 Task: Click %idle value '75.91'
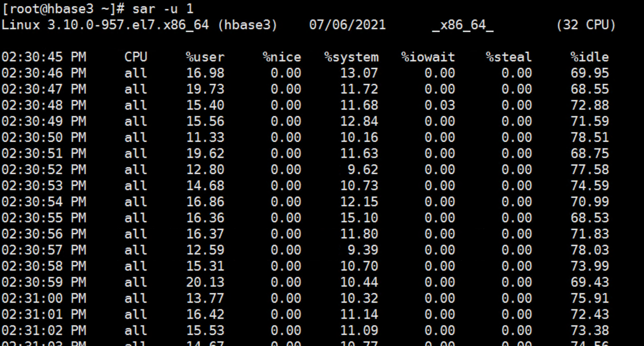point(590,298)
